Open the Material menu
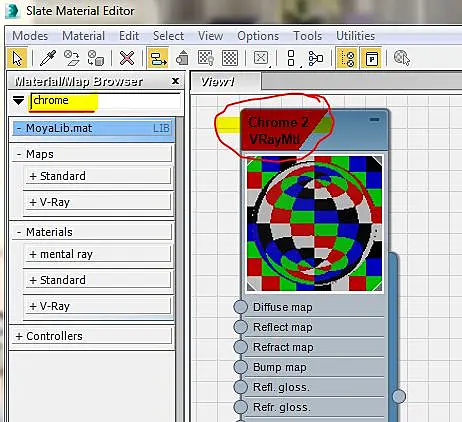 (83, 36)
